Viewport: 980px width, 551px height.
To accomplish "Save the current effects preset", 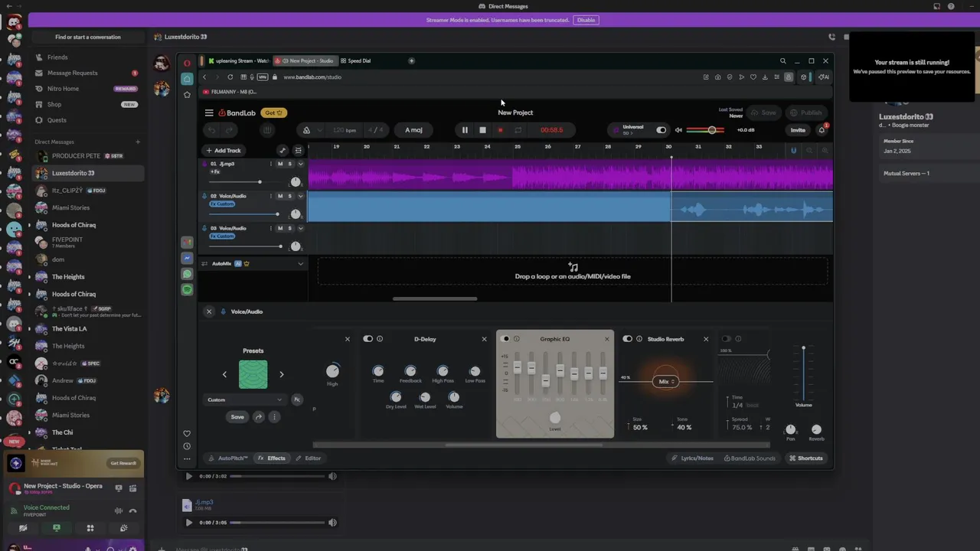I will [x=237, y=417].
